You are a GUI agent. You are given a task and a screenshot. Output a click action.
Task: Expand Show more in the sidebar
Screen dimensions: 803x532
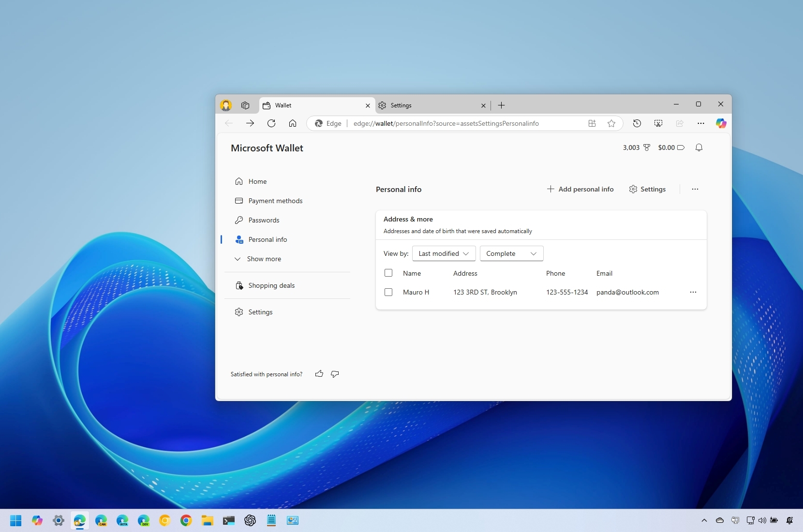(x=264, y=259)
